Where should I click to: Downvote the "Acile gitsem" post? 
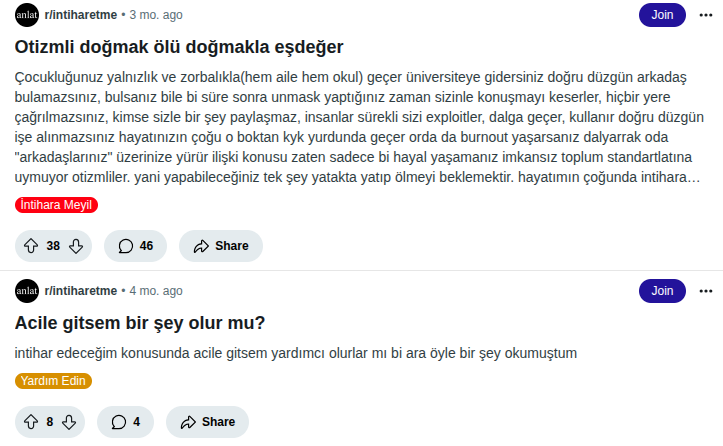69,422
